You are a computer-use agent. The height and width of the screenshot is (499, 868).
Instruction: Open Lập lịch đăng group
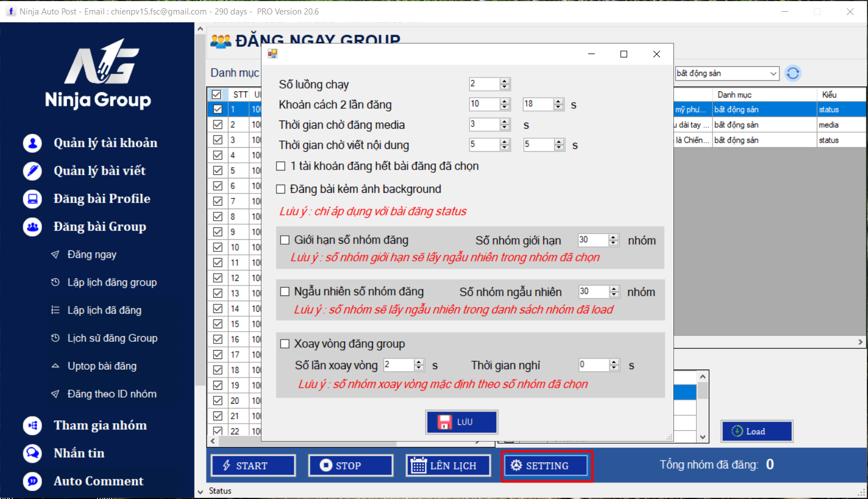[x=112, y=283]
